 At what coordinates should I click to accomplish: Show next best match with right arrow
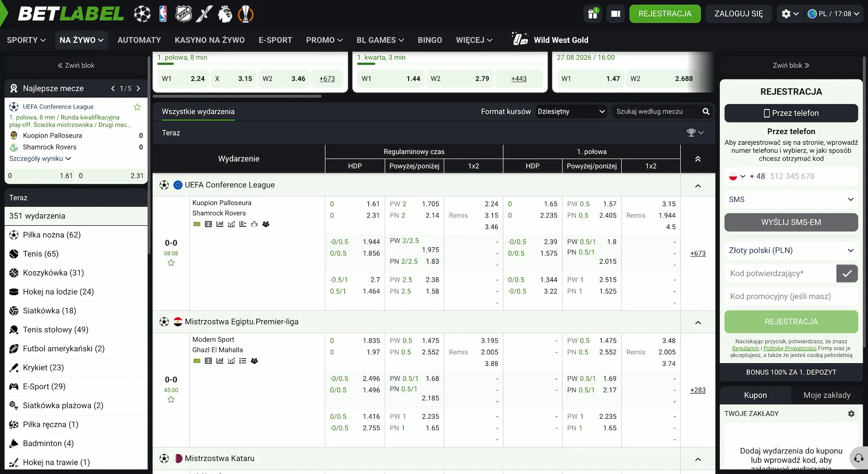point(138,88)
